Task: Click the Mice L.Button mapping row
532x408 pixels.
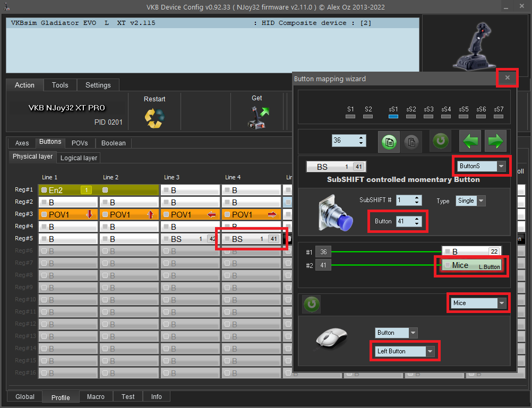Action: coord(471,265)
